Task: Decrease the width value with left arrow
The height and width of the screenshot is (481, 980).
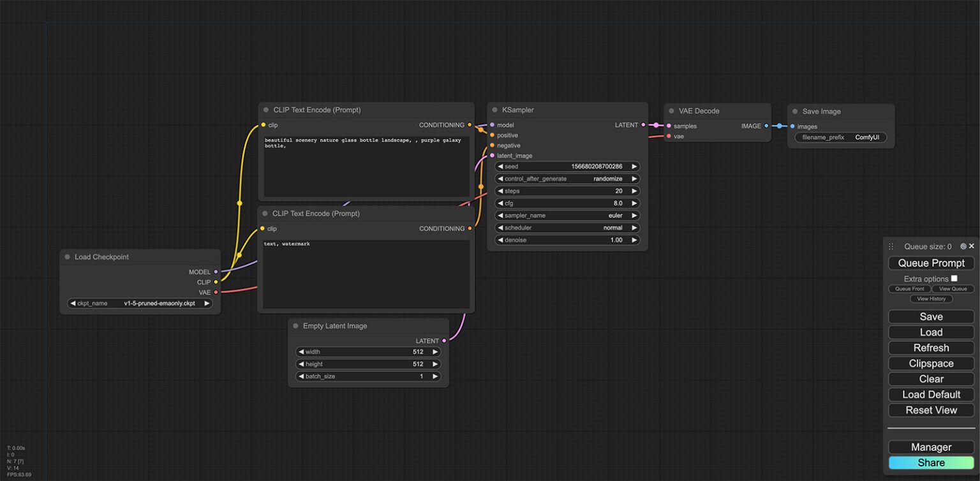Action: (301, 352)
